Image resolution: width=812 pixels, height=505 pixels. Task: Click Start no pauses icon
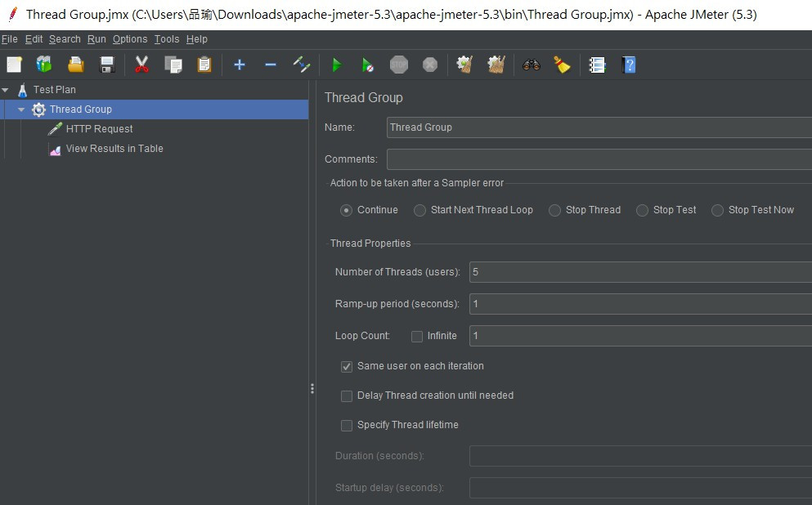[x=368, y=65]
